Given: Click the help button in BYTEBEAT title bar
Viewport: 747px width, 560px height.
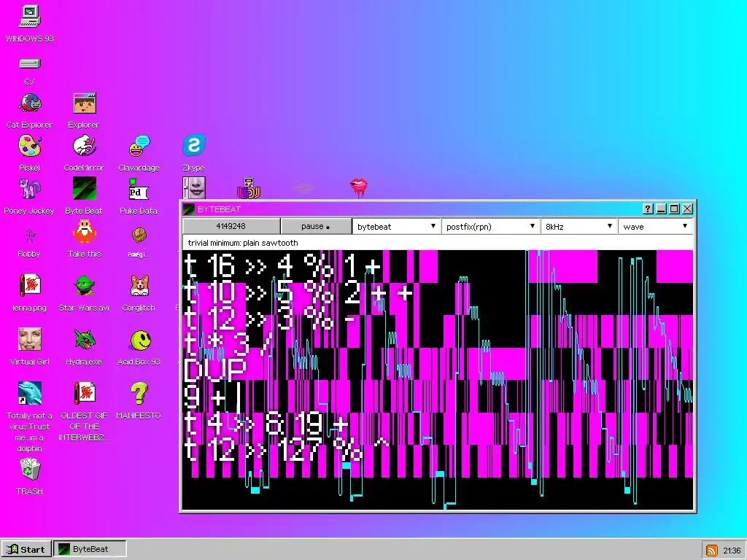Looking at the screenshot, I should pos(648,209).
